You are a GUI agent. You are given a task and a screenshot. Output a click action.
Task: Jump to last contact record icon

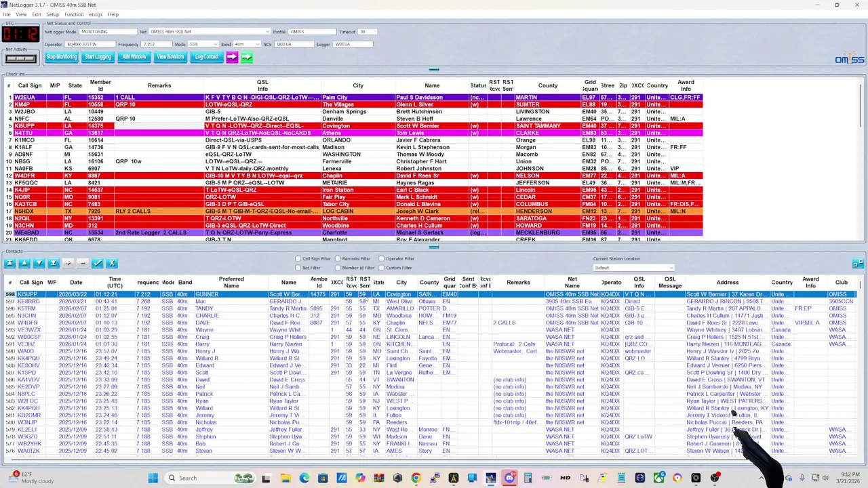tap(54, 263)
